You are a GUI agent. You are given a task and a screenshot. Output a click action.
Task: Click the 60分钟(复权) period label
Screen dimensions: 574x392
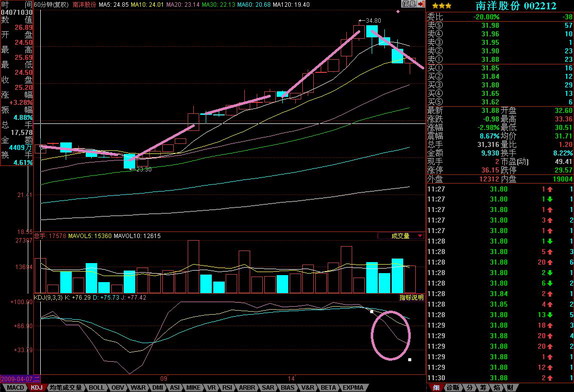coord(52,5)
